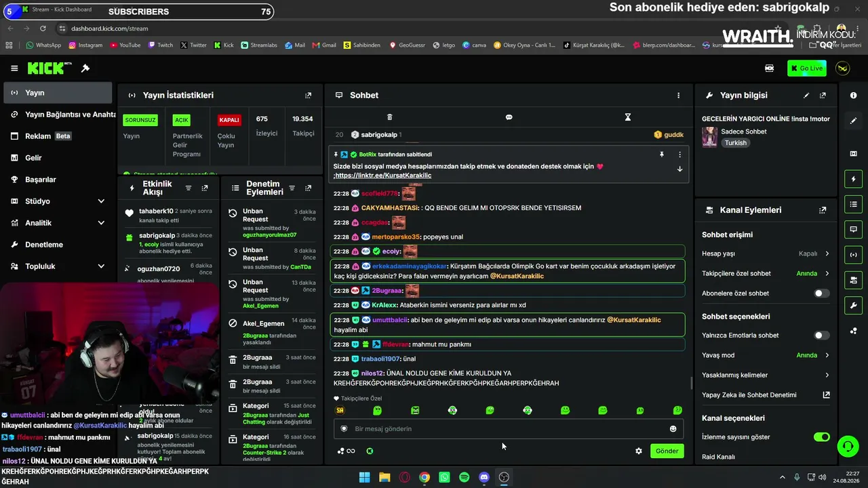The image size is (868, 488).
Task: Toggle the İzlenme sayısını göster switch
Action: pyautogui.click(x=821, y=437)
